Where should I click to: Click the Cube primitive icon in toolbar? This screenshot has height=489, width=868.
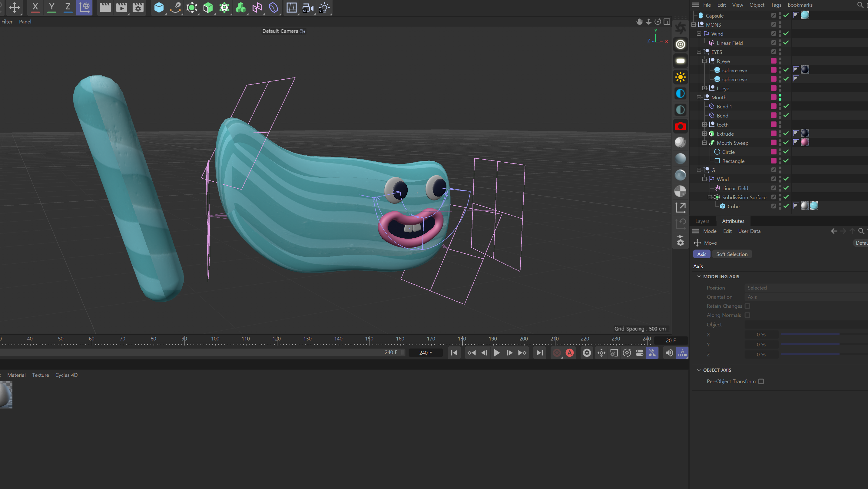[x=159, y=7]
